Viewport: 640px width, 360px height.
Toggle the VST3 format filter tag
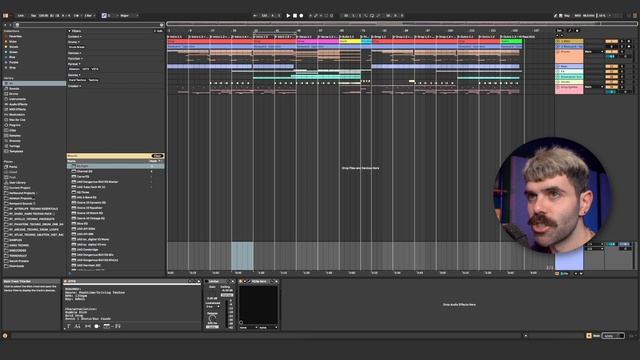95,69
